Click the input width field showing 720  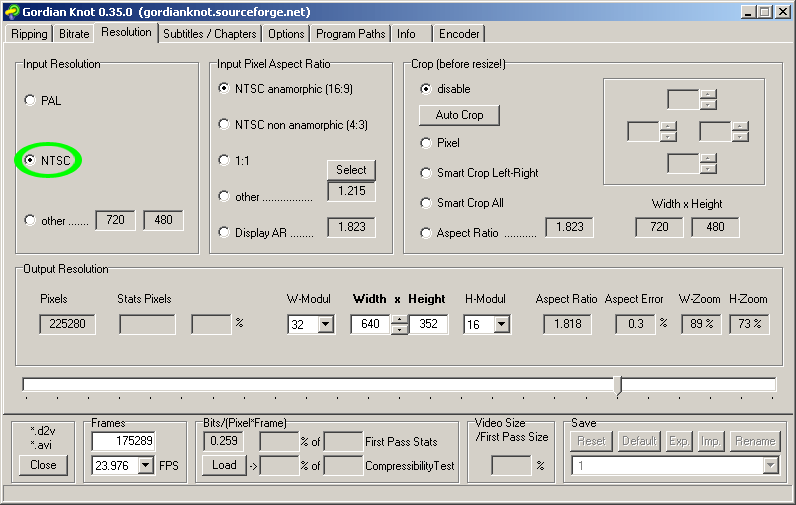[115, 220]
